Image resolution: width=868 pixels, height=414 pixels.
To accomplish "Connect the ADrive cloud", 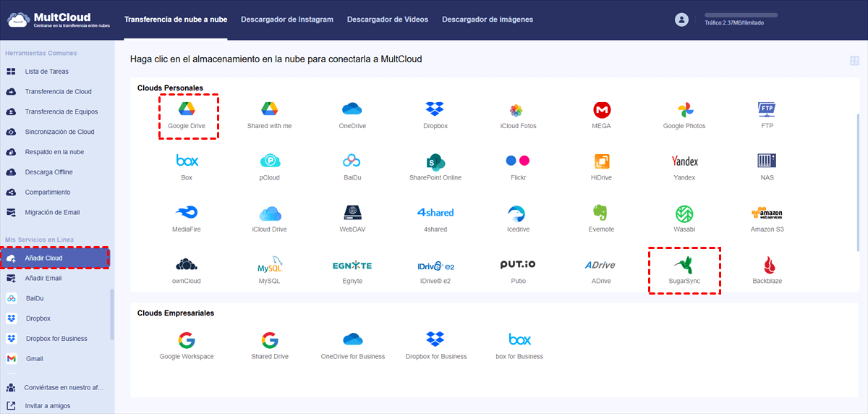I will 601,271.
